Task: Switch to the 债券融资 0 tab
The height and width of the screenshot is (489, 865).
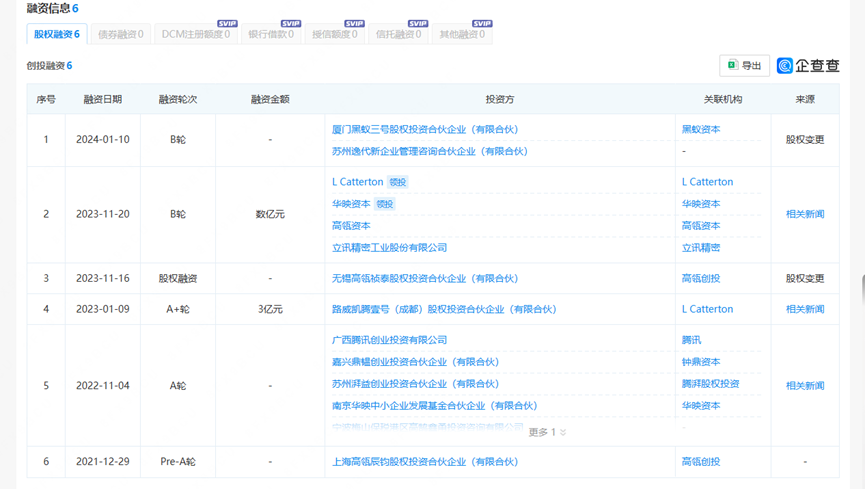Action: 120,34
